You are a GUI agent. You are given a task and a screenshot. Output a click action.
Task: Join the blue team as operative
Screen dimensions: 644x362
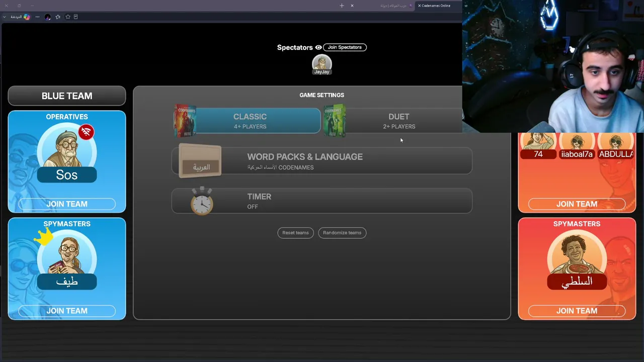[67, 204]
